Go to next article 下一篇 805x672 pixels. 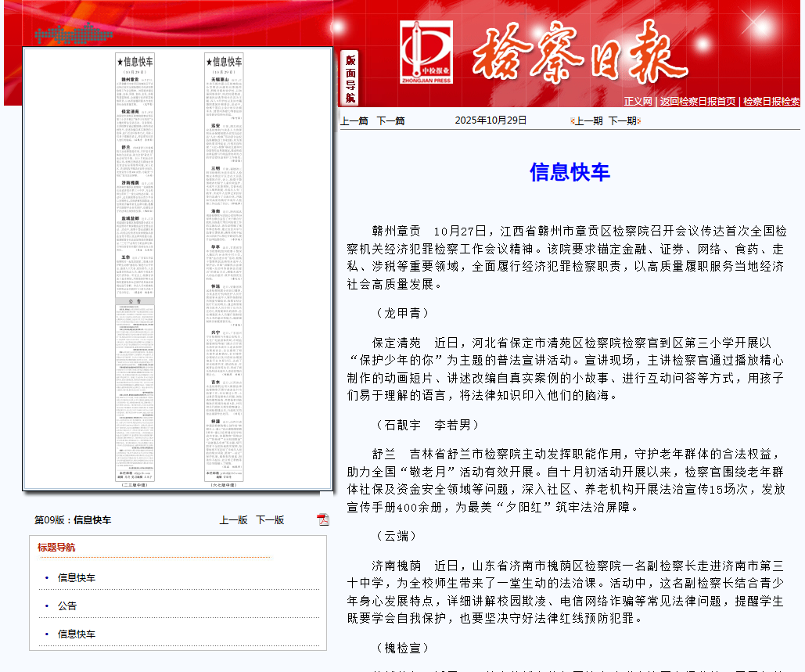pos(390,120)
